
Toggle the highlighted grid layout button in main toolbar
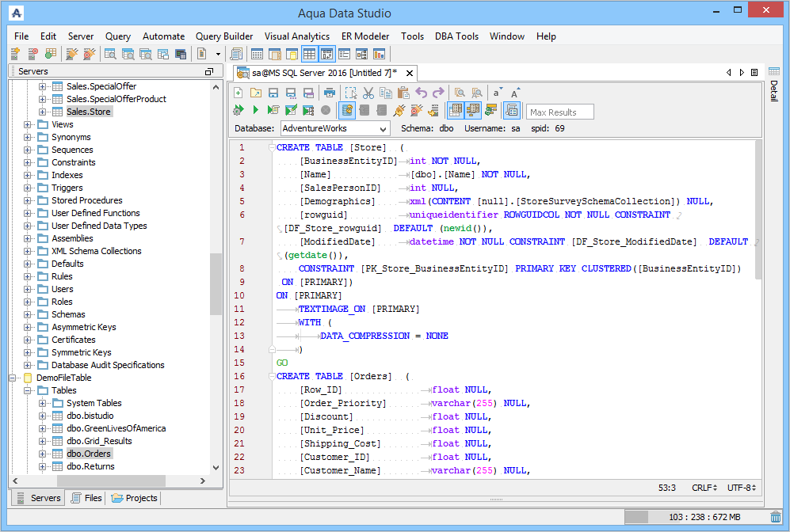[309, 54]
